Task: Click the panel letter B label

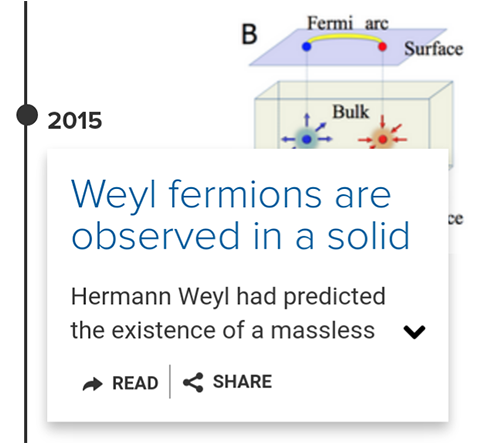Action: pos(249,34)
